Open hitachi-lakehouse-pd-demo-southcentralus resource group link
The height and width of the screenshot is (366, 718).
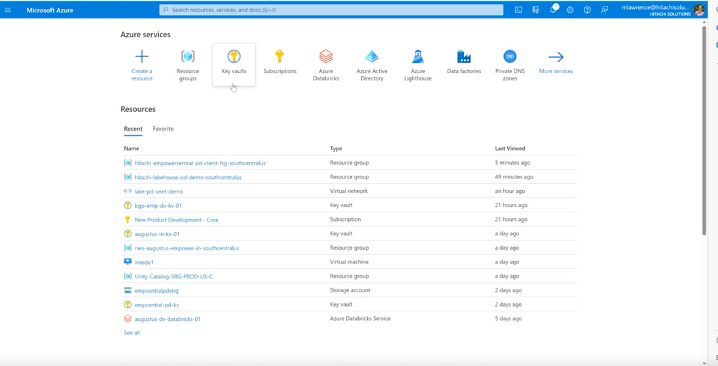tap(188, 177)
